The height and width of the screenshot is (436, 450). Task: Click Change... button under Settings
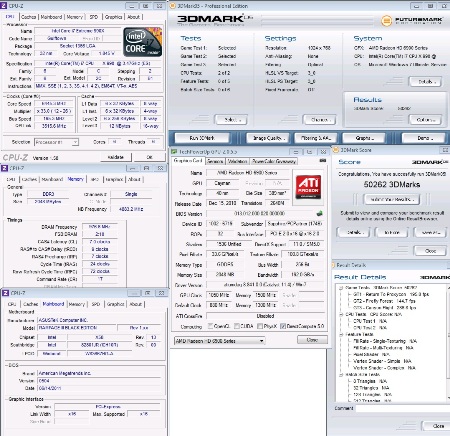pos(319,120)
